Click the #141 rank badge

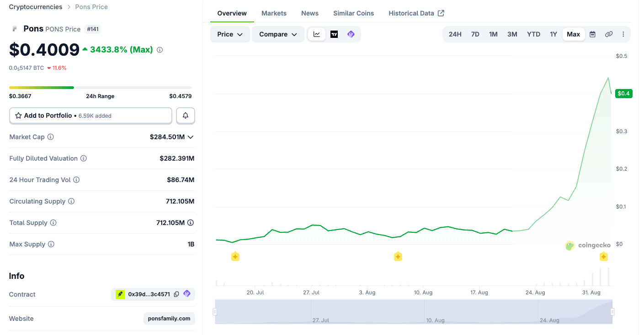point(93,29)
